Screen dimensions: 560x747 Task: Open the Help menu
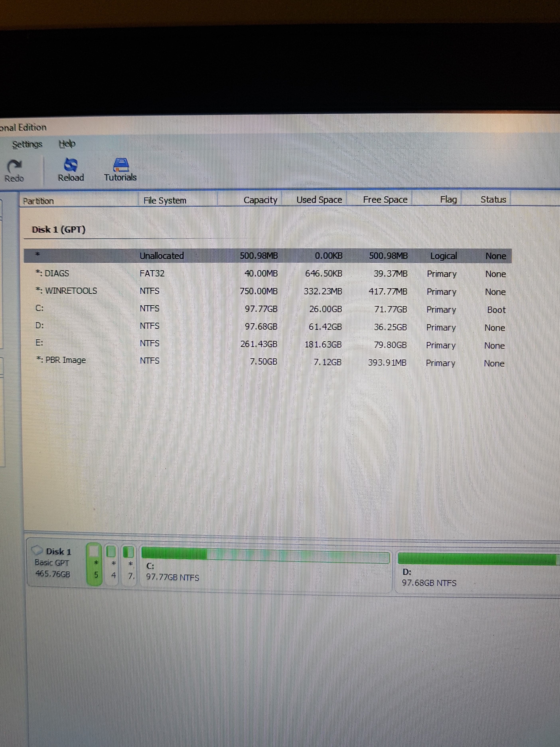click(67, 144)
